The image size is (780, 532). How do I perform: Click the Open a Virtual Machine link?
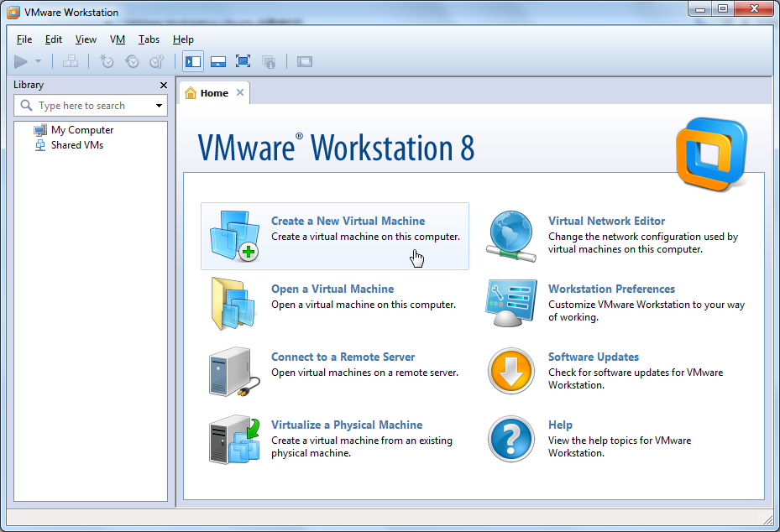(x=332, y=289)
